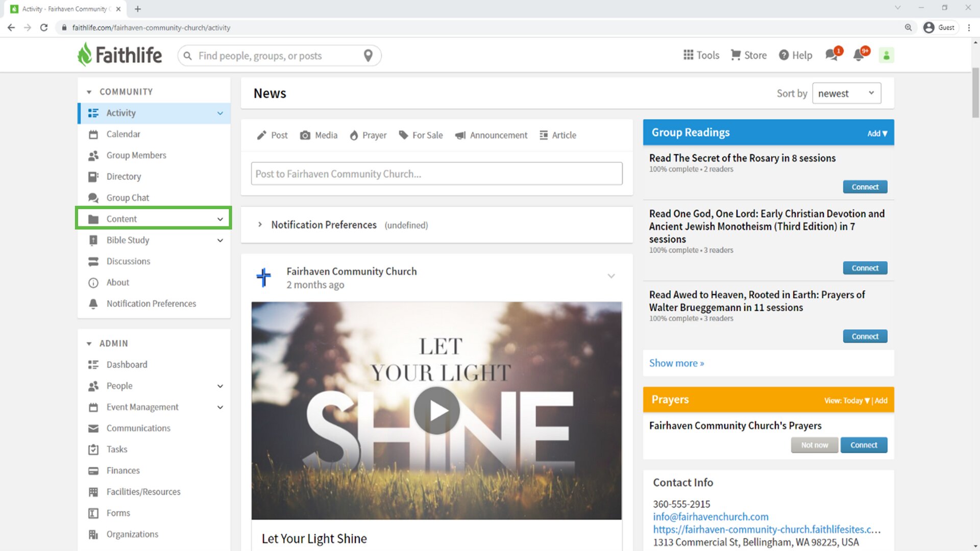Open Directory in the sidebar

pos(154,177)
